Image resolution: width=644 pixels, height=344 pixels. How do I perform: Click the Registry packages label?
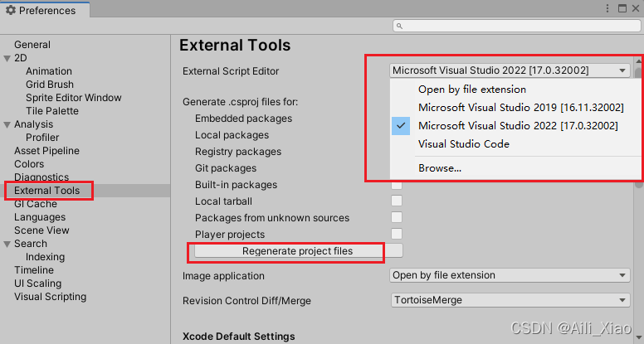point(238,152)
